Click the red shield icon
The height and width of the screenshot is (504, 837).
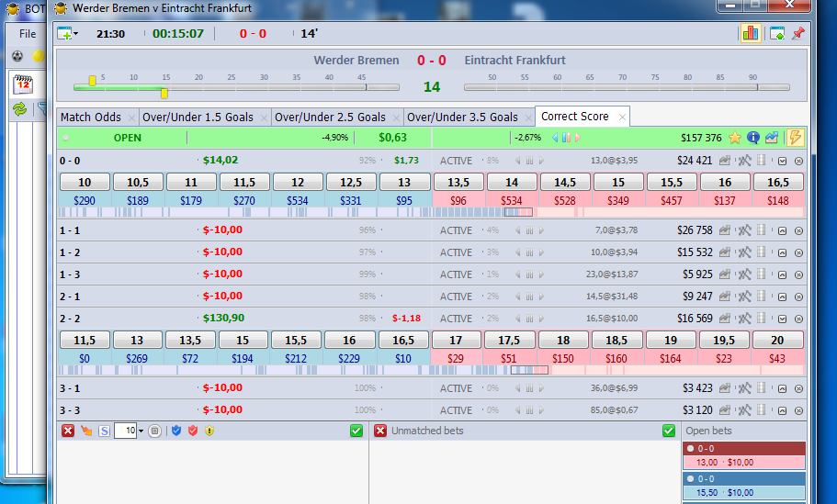coord(193,431)
